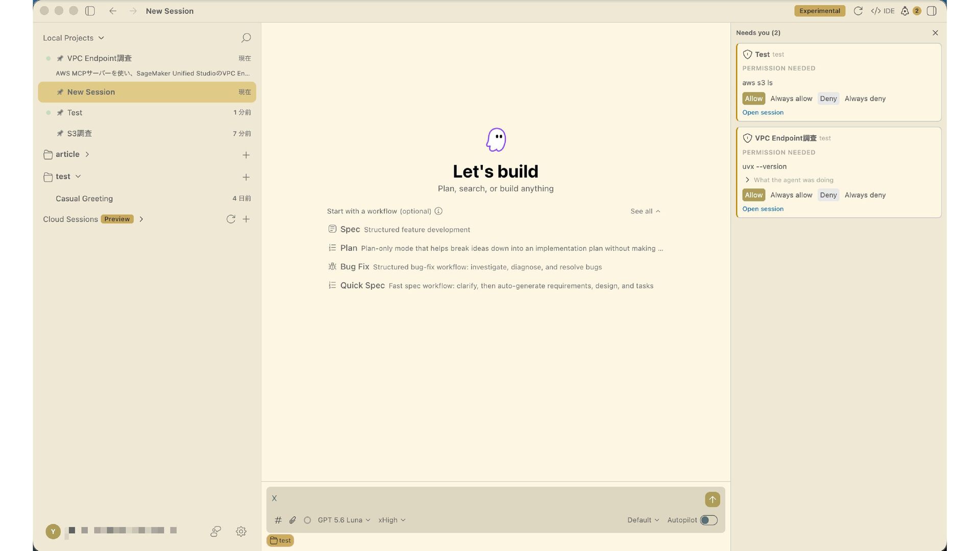Open the xHigh effort dropdown
The height and width of the screenshot is (551, 980).
tap(391, 520)
